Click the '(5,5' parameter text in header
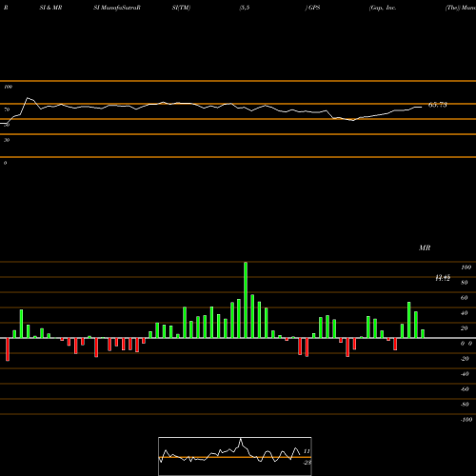Screen dimensions: 476x476 point(245,8)
